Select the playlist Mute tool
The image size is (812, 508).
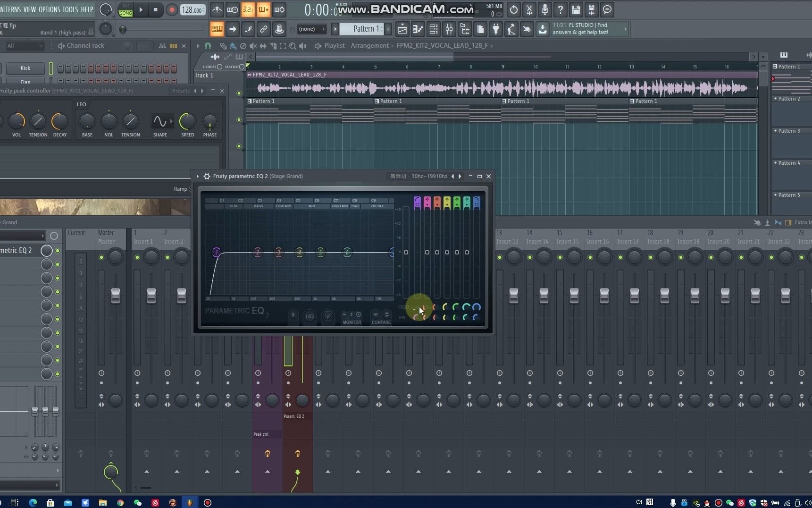pos(253,46)
